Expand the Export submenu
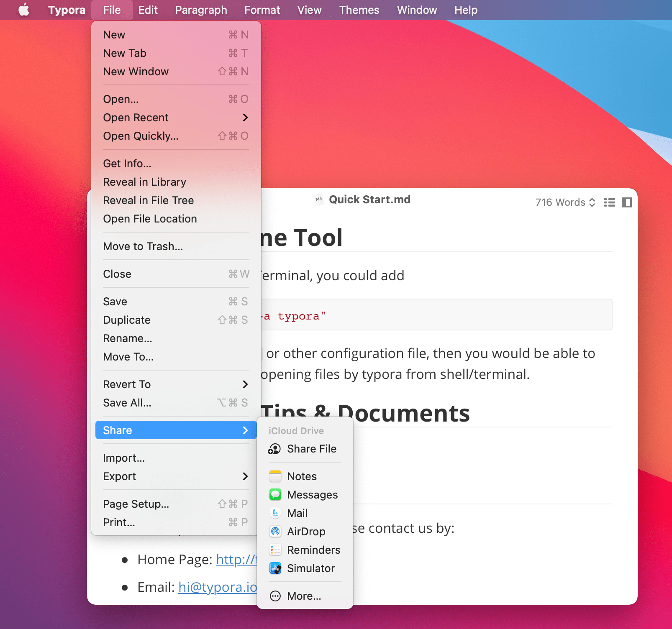The width and height of the screenshot is (672, 629). pos(176,476)
